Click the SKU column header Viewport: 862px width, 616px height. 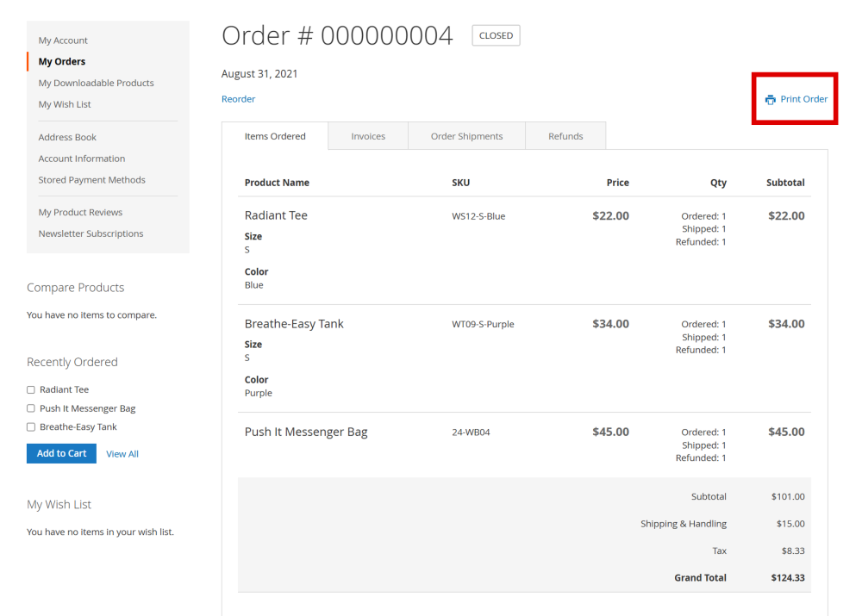[460, 183]
